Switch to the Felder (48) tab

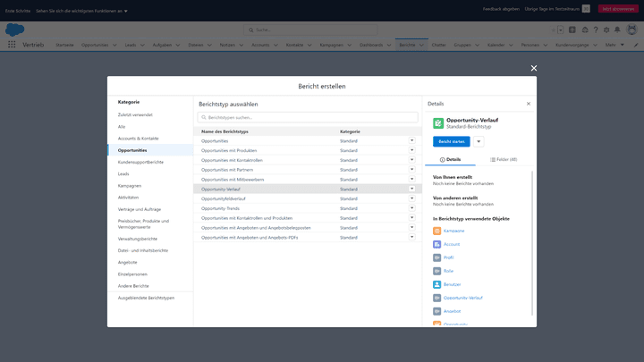[504, 159]
